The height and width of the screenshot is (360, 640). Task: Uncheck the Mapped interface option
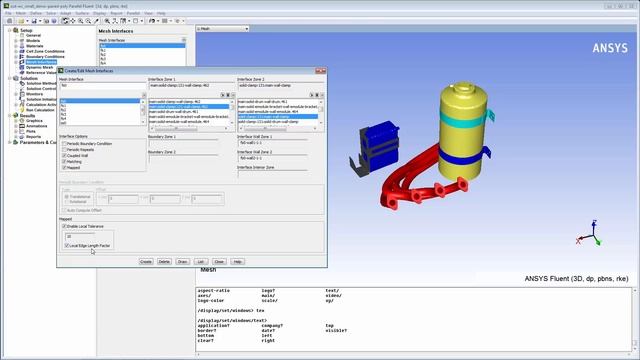point(64,167)
